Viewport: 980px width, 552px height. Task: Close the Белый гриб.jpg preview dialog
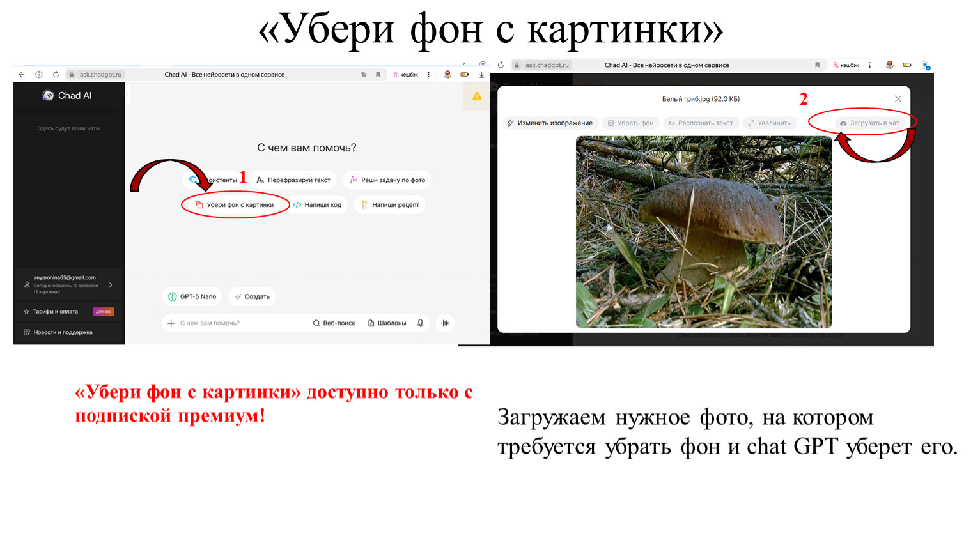(x=898, y=99)
